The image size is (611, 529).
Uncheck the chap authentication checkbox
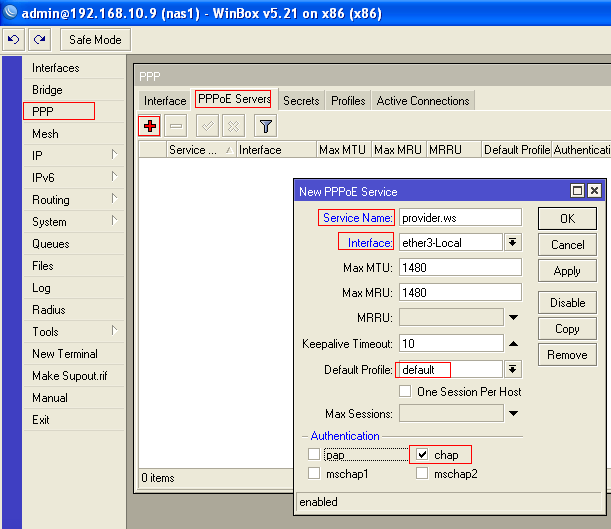click(421, 455)
